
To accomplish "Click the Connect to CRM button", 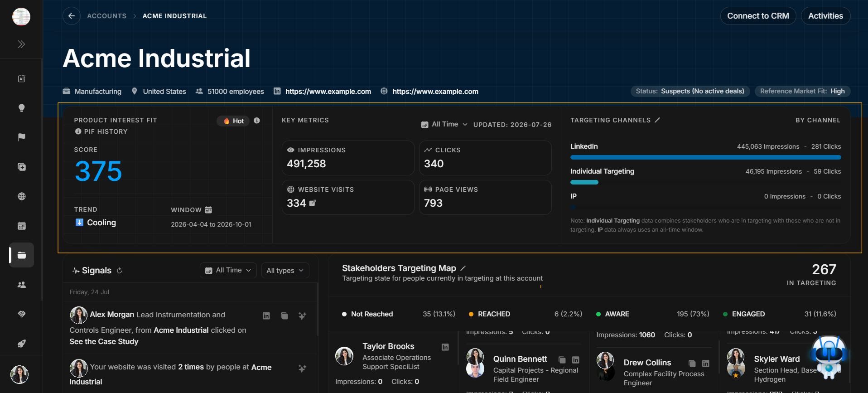I will (758, 16).
